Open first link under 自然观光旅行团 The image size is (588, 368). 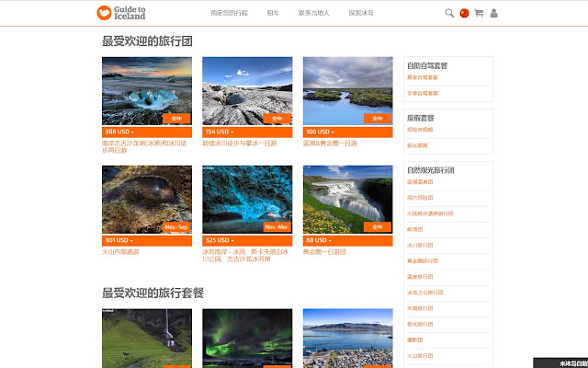point(420,182)
